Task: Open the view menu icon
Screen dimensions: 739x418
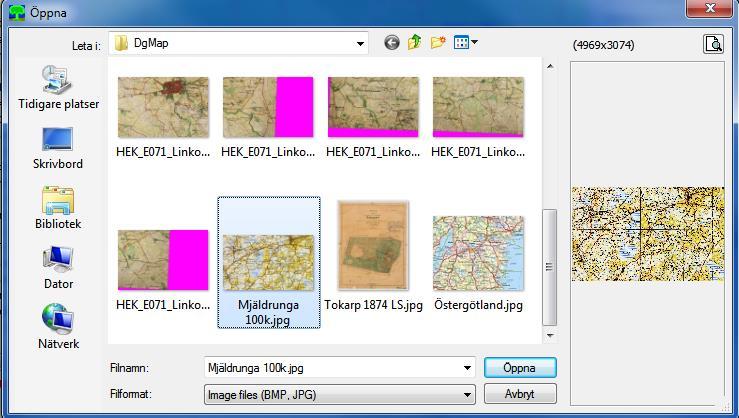Action: click(466, 43)
